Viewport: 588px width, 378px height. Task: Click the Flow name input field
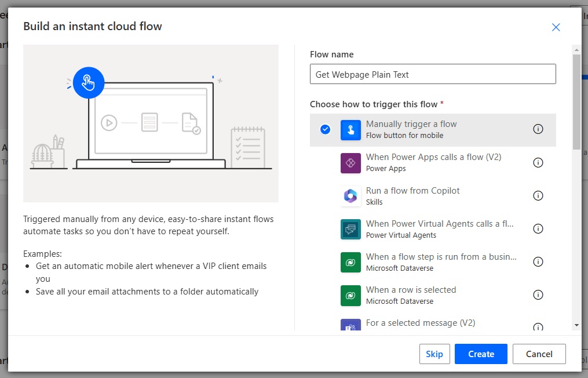point(433,74)
